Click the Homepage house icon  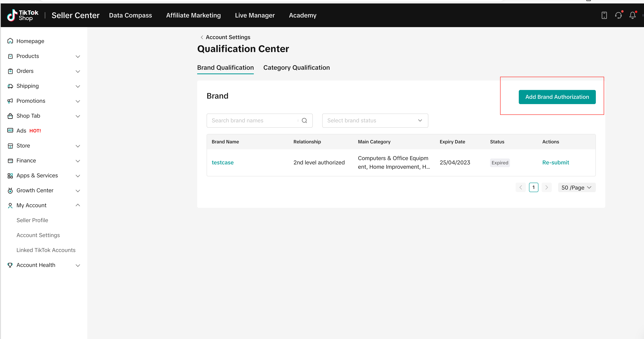tap(10, 41)
